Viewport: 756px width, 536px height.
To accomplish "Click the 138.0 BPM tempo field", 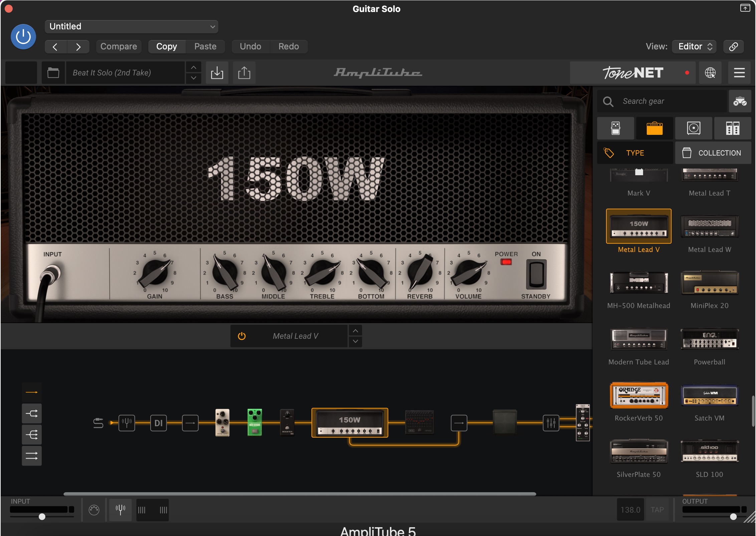I will click(x=630, y=510).
